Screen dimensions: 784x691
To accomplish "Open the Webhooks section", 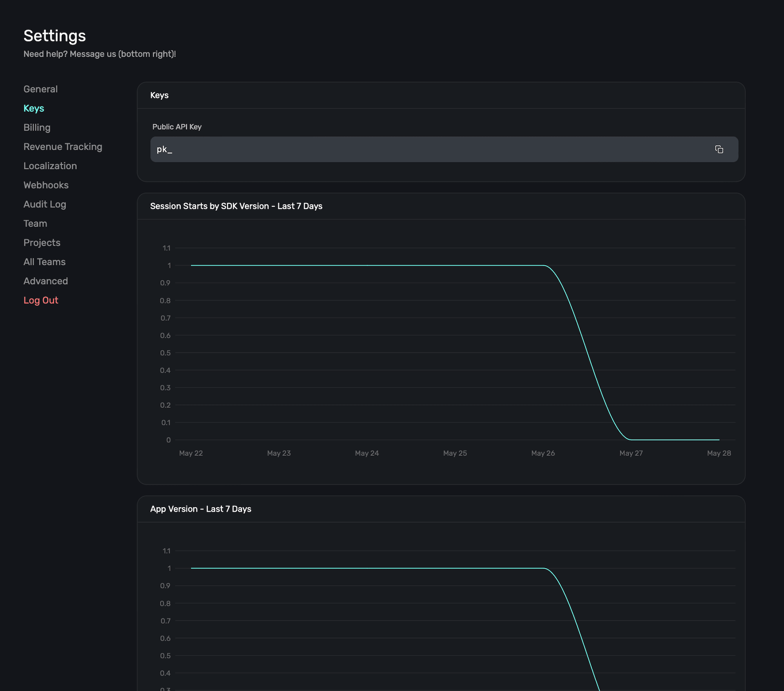I will click(x=46, y=185).
